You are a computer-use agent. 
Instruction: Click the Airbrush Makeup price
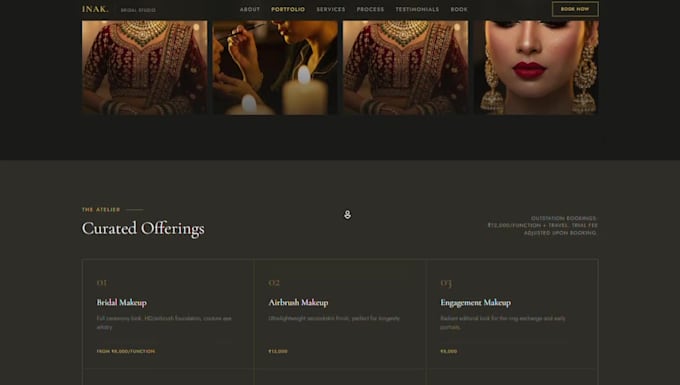point(278,351)
